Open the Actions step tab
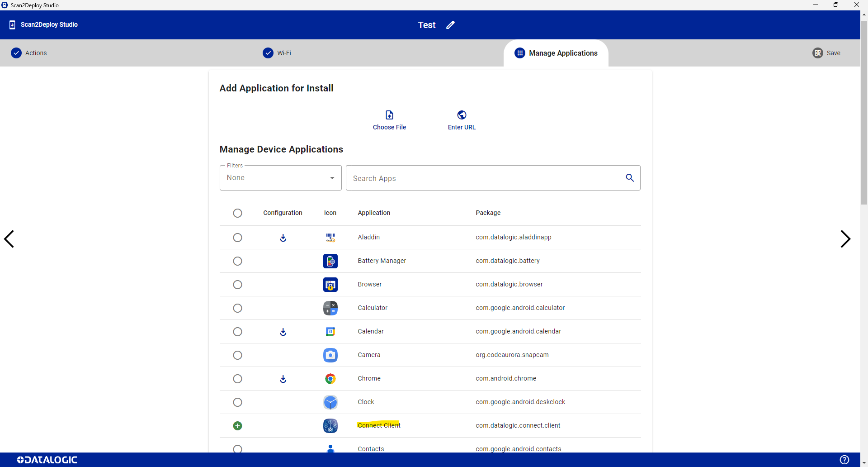868x467 pixels. click(x=29, y=53)
